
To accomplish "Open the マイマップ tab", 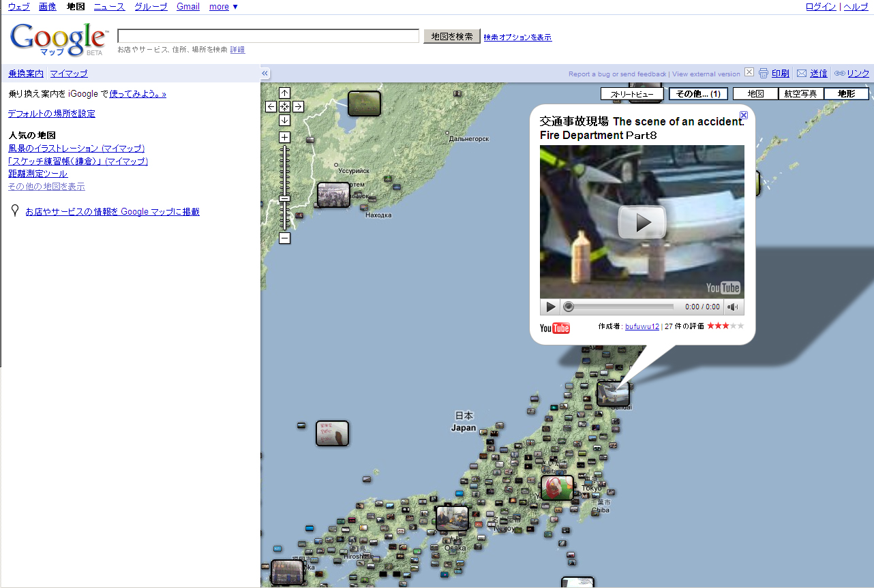I will pos(69,74).
